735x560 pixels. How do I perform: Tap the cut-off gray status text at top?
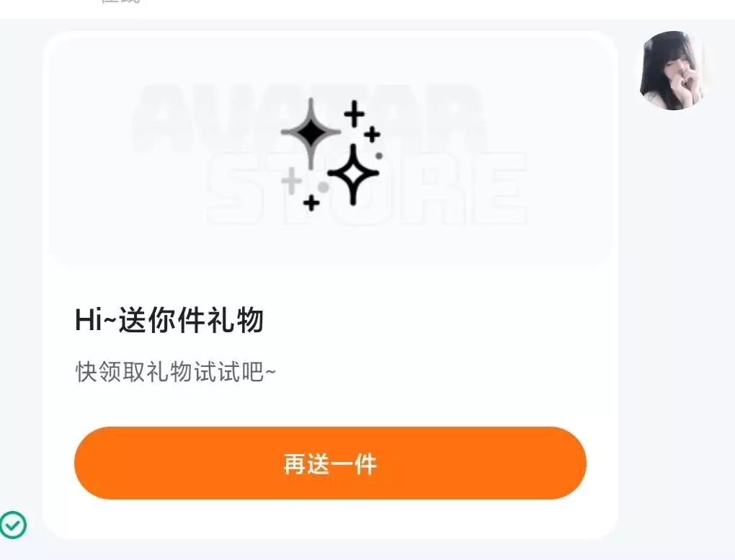point(121,1)
